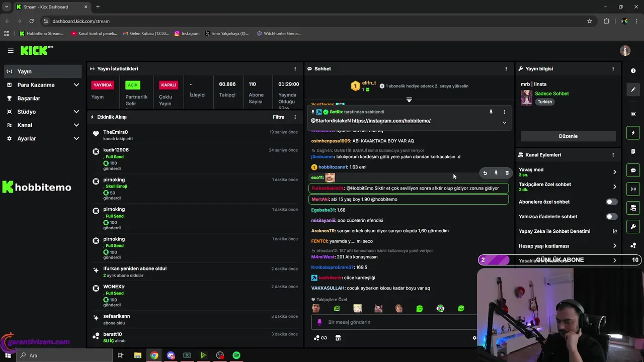Open the shop icon below chat input
Viewport: 644px width, 362px height.
[338, 338]
